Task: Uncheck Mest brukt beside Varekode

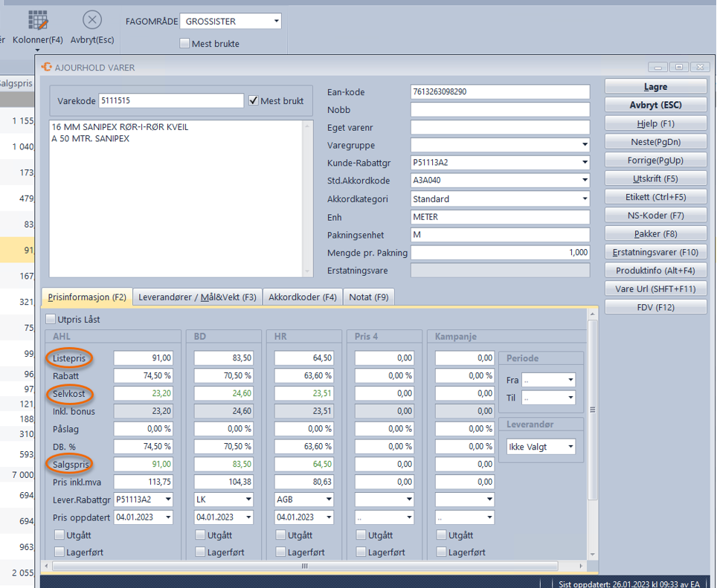Action: coord(254,101)
